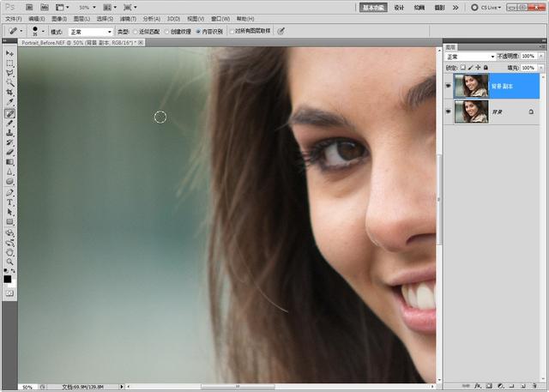
Task: Select Proximity Match (近似匹配) radio button
Action: tap(136, 32)
